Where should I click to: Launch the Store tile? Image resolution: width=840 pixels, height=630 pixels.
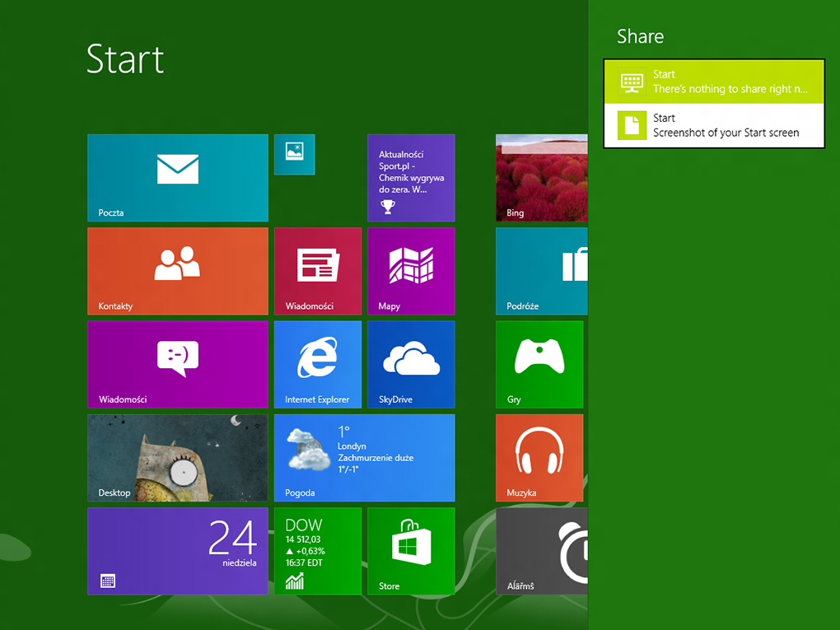[x=411, y=551]
